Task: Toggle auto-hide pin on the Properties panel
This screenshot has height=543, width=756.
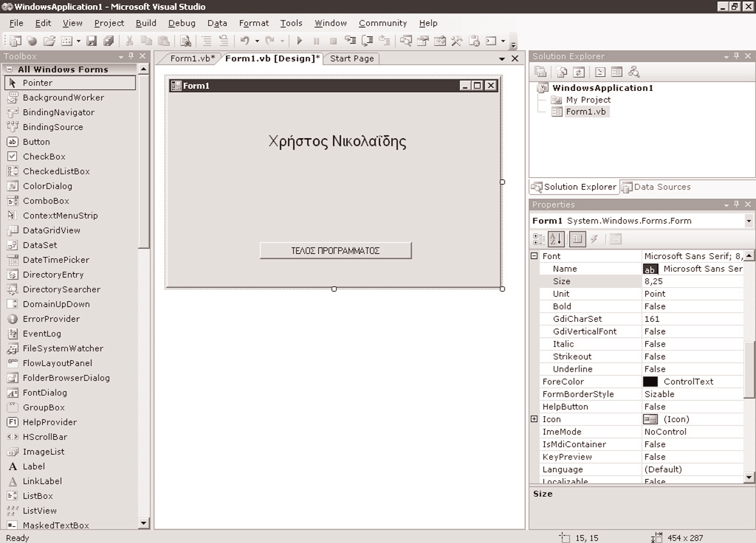Action: click(736, 204)
